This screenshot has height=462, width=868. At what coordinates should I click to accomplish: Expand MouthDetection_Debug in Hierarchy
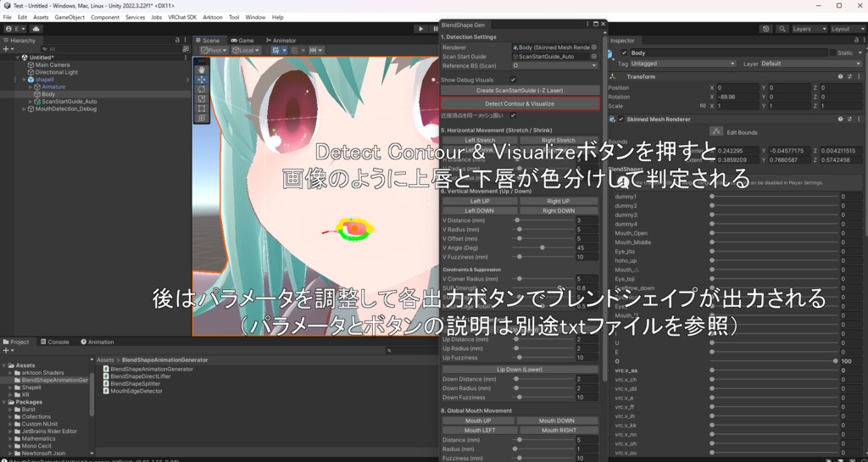point(24,109)
